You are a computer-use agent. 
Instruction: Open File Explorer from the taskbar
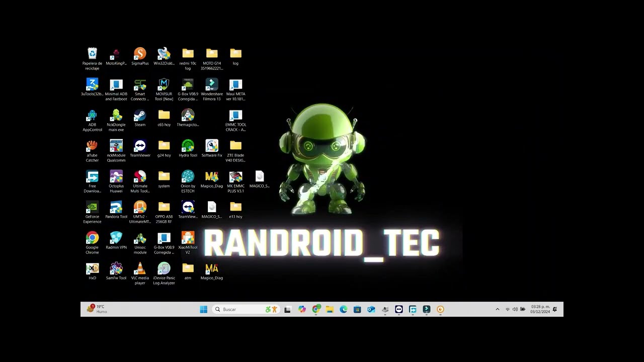point(330,309)
